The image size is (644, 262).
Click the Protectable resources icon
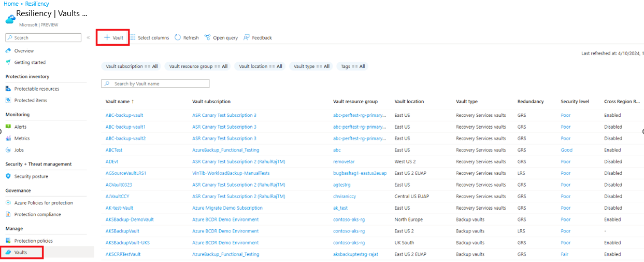pyautogui.click(x=8, y=89)
